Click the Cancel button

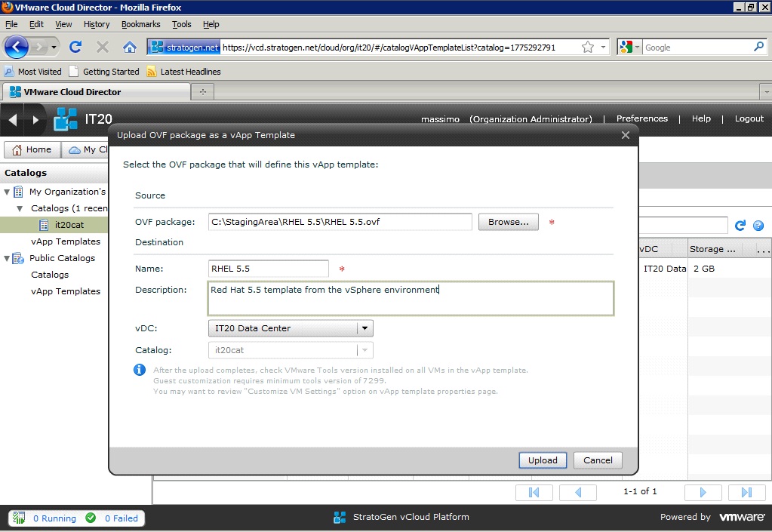pos(598,460)
